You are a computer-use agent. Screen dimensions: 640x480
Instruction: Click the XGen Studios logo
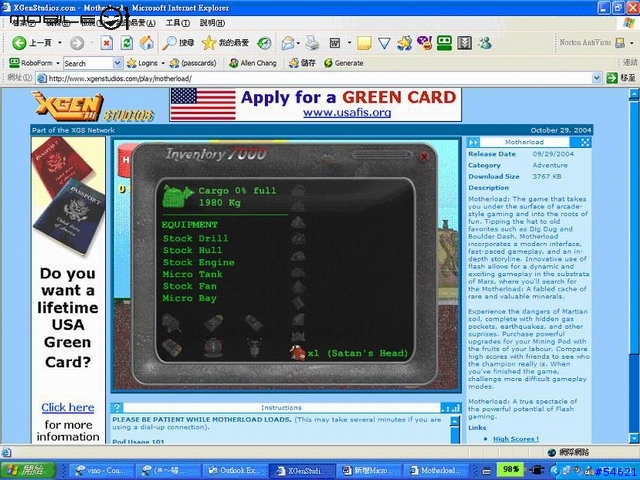pos(92,107)
